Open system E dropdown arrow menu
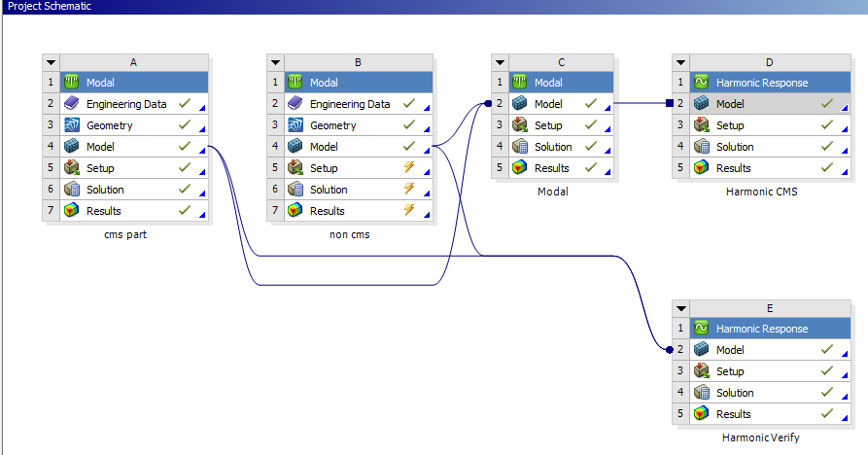The image size is (868, 455). pos(681,308)
